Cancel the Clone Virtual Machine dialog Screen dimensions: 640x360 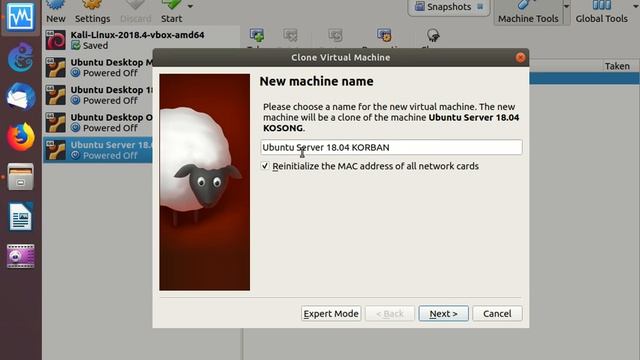(x=497, y=313)
